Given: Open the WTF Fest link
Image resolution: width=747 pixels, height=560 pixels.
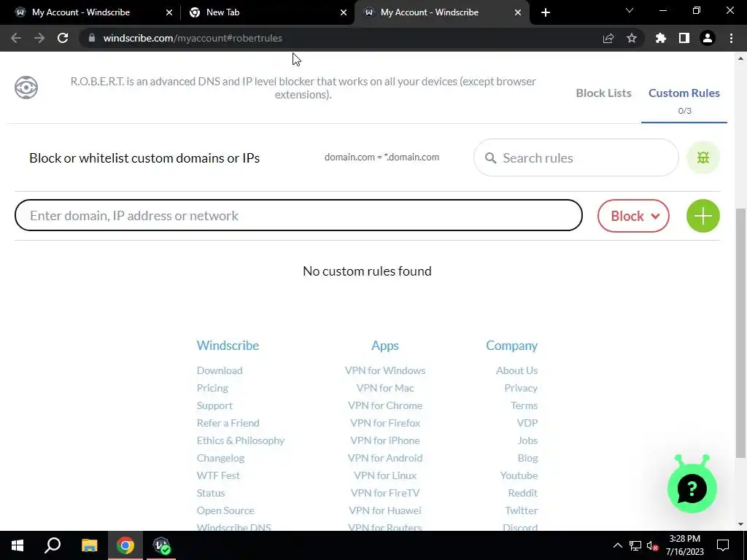Looking at the screenshot, I should (218, 475).
